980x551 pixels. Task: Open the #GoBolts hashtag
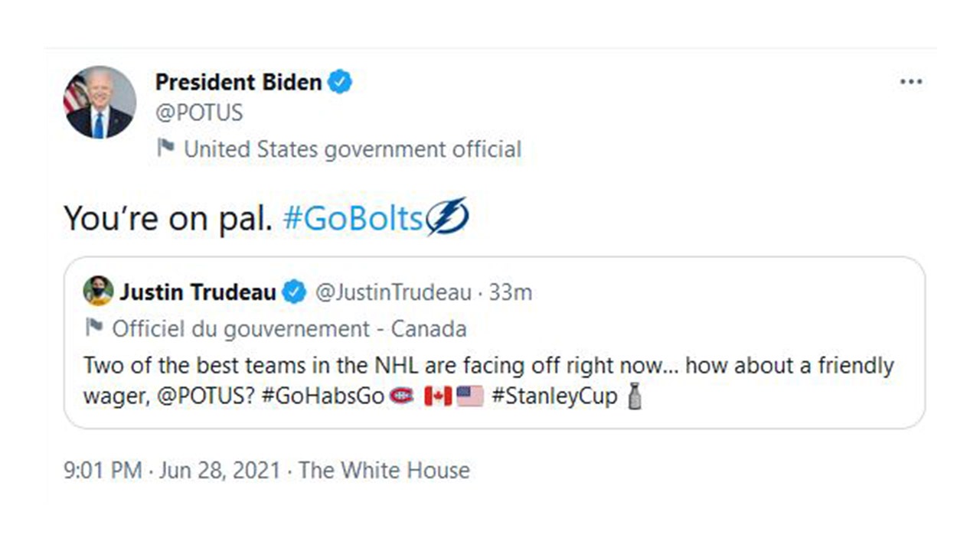tap(353, 219)
